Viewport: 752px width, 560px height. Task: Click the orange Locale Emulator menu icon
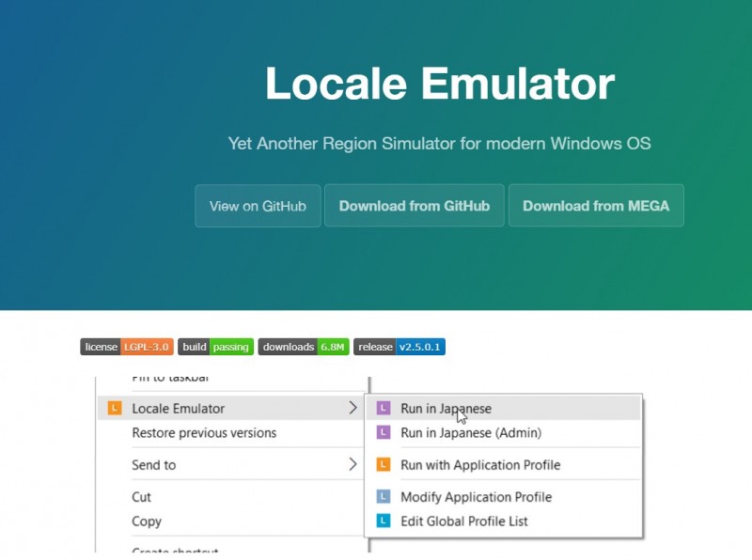click(x=115, y=408)
